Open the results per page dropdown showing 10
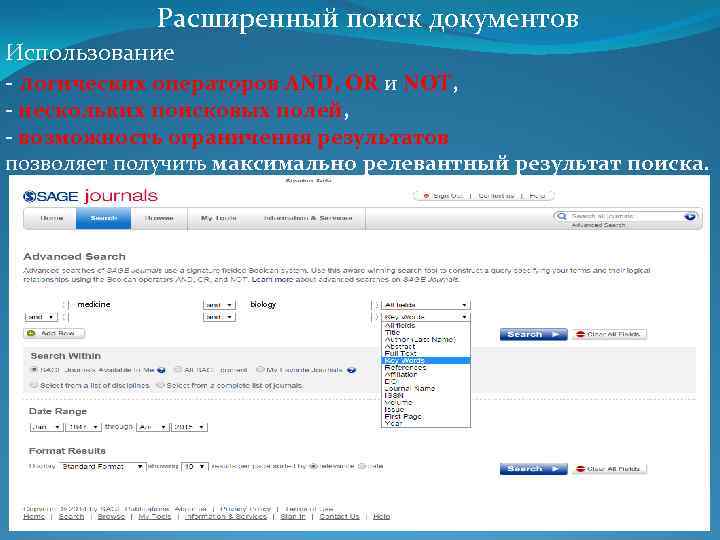720x540 pixels. pos(195,467)
